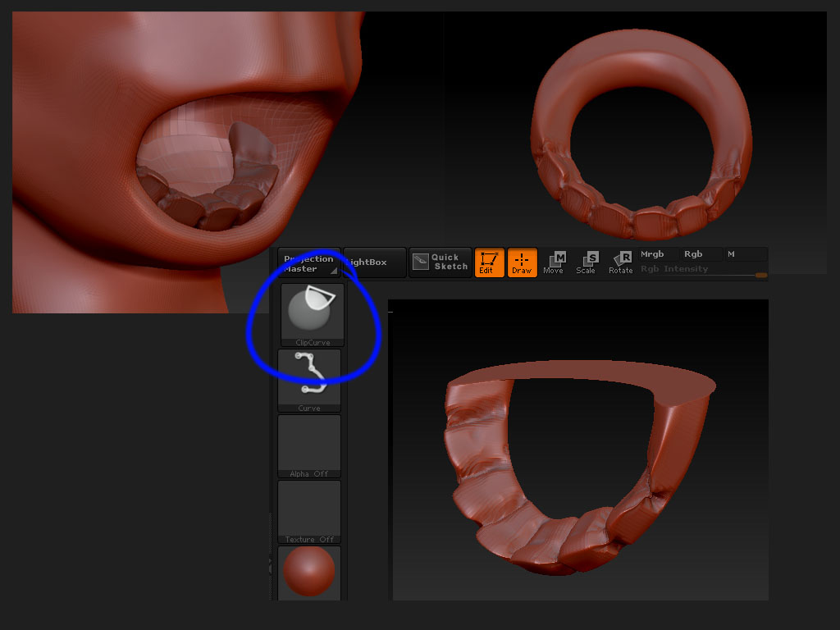The image size is (840, 630).
Task: Select the ClipCurve brush thumbnail
Action: pyautogui.click(x=313, y=315)
